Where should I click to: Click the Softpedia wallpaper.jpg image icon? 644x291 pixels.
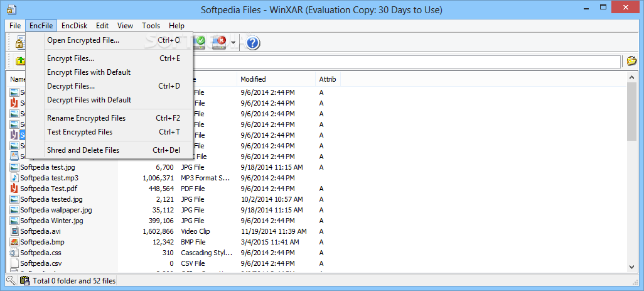click(x=14, y=210)
